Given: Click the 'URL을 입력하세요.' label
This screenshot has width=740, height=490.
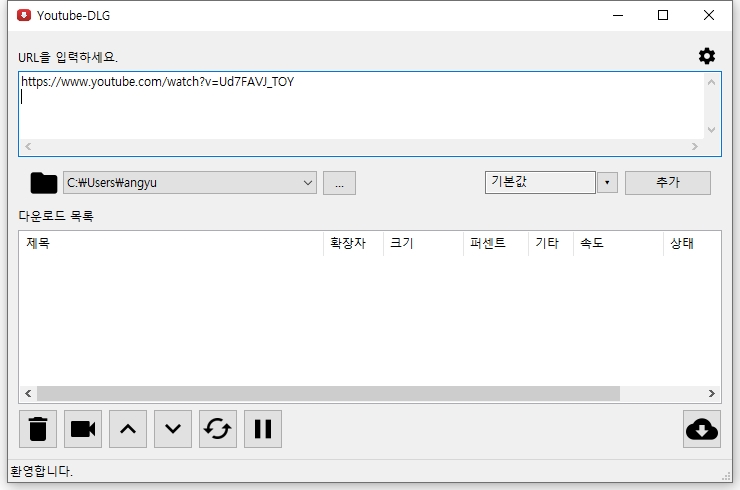Looking at the screenshot, I should [x=68, y=57].
